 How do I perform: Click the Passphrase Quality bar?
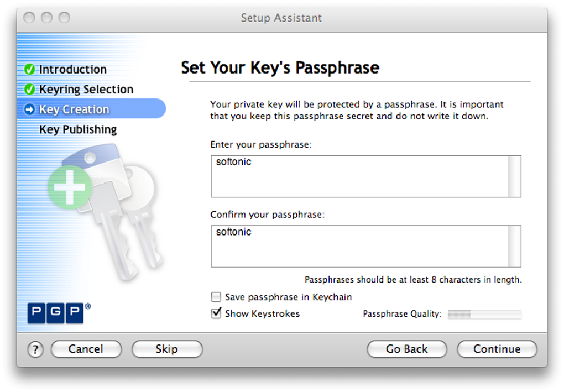coord(484,315)
